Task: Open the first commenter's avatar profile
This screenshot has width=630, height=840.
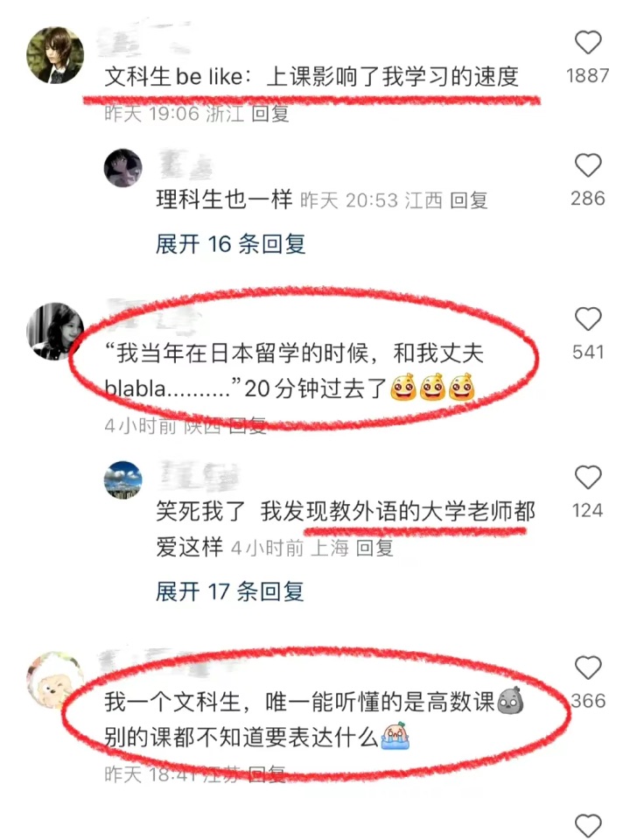Action: click(55, 55)
